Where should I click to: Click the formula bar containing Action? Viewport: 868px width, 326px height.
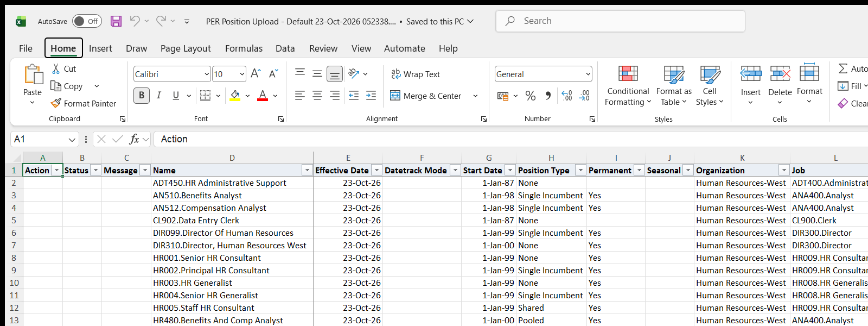click(x=510, y=139)
